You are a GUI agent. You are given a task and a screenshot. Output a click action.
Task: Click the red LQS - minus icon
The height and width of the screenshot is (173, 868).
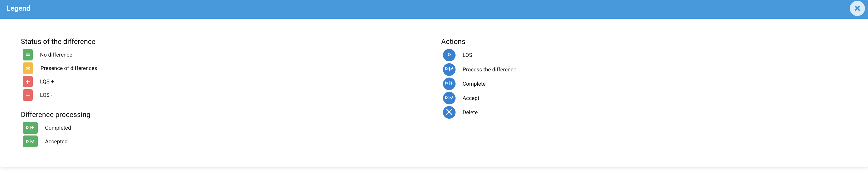coord(28,95)
